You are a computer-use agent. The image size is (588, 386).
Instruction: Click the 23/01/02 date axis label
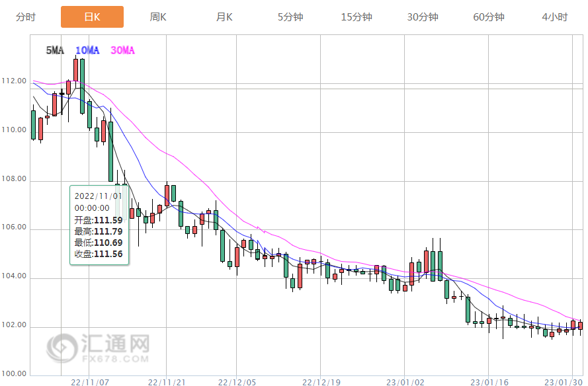[x=405, y=381]
